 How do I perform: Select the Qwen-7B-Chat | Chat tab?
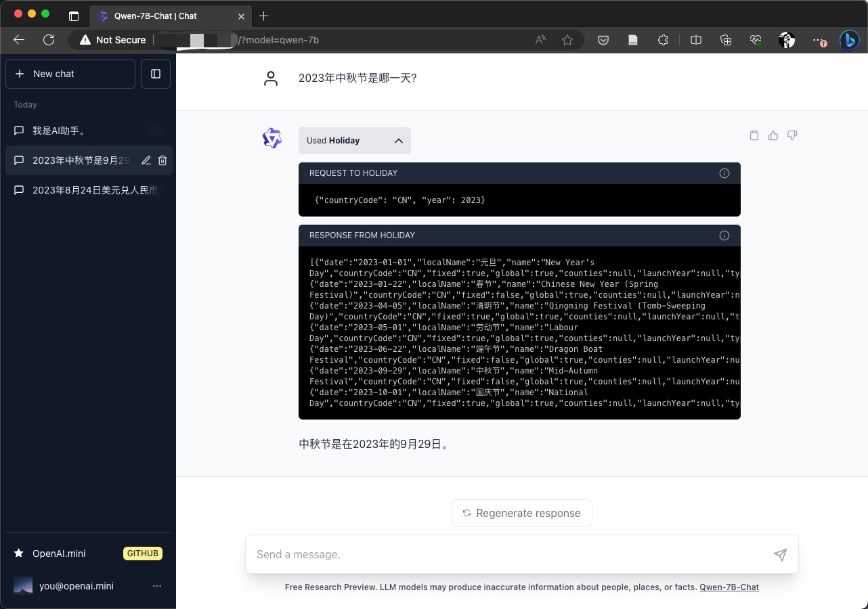pos(169,16)
